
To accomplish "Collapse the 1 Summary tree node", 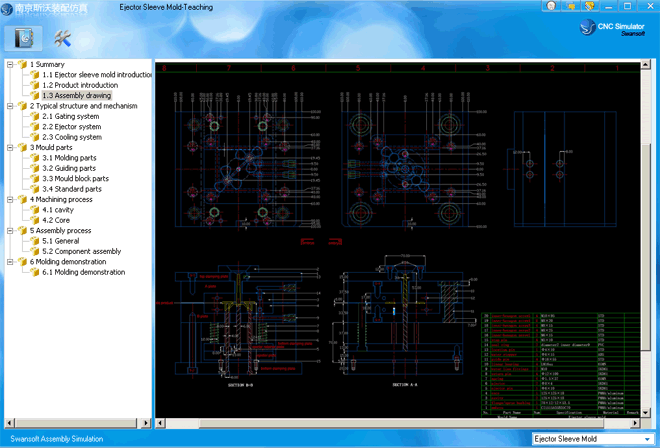I will coord(10,64).
